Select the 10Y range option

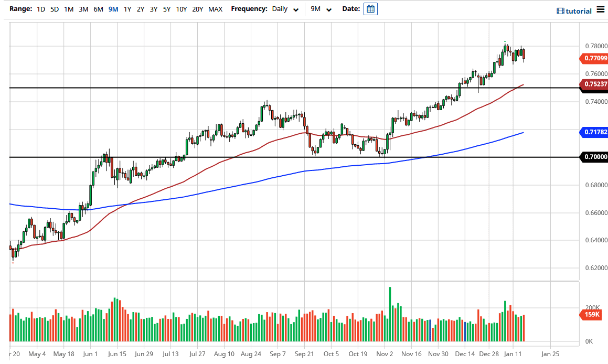click(181, 9)
